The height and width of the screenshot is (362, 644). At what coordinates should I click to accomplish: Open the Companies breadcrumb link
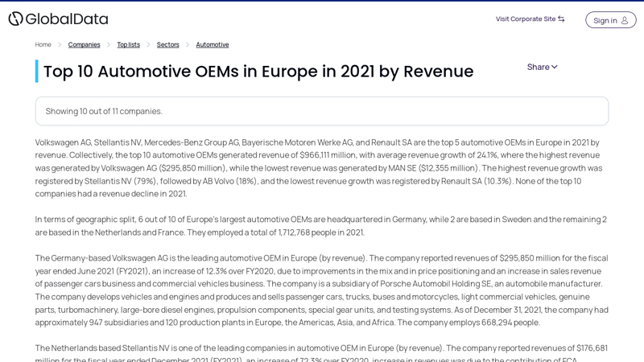pos(85,44)
